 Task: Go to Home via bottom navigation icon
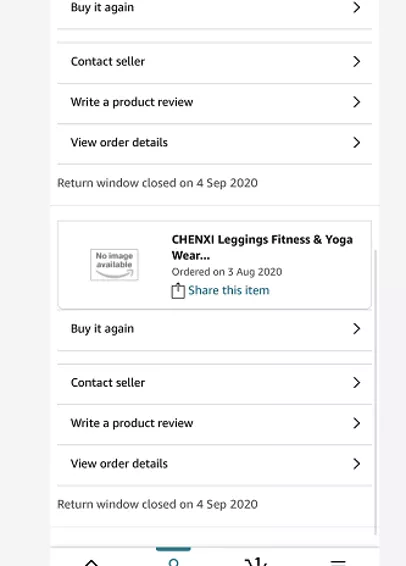91,562
